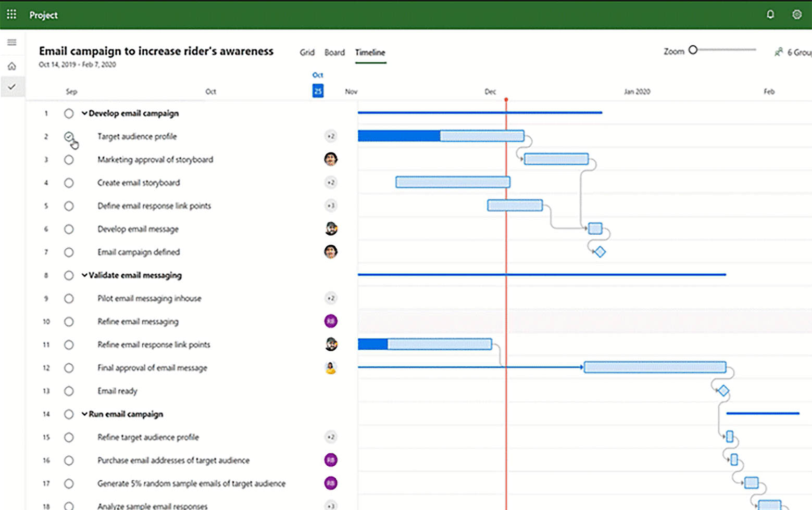Click the Home icon in the sidebar
The height and width of the screenshot is (510, 812).
pyautogui.click(x=12, y=66)
